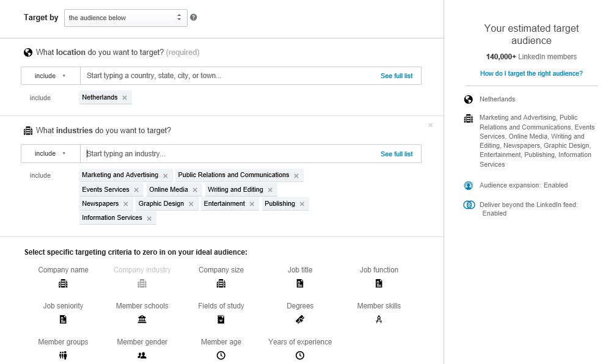Image resolution: width=614 pixels, height=364 pixels.
Task: Choose the Job title targeting icon
Action: tap(300, 283)
